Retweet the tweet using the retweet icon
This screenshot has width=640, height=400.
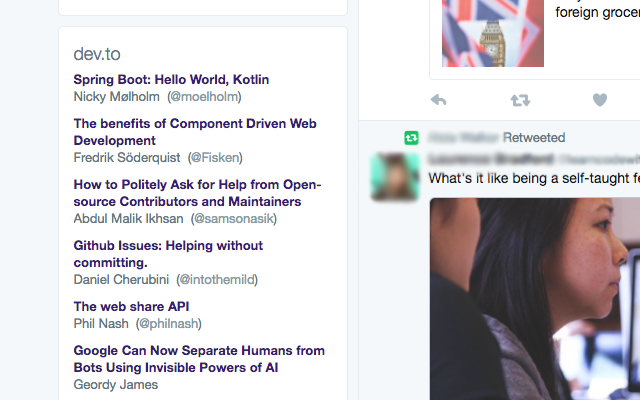pos(520,100)
